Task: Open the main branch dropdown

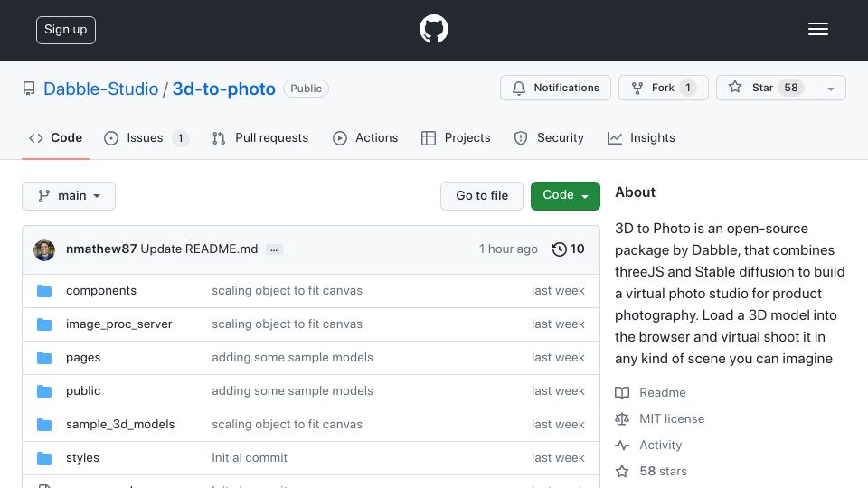Action: pos(69,196)
